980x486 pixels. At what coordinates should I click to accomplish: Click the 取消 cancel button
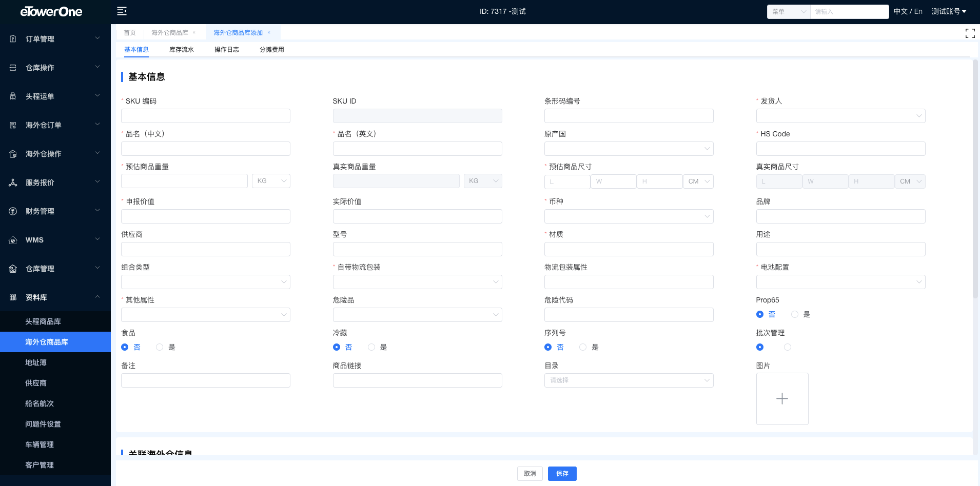pos(530,474)
